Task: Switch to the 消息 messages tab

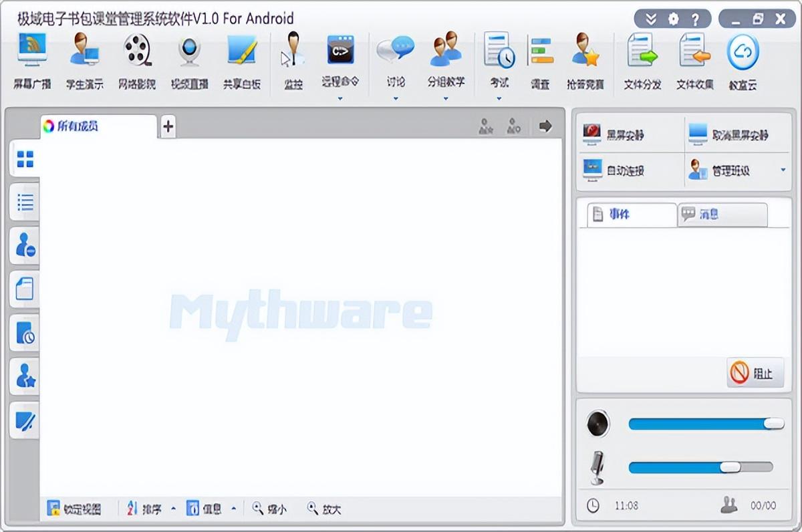Action: [x=722, y=215]
